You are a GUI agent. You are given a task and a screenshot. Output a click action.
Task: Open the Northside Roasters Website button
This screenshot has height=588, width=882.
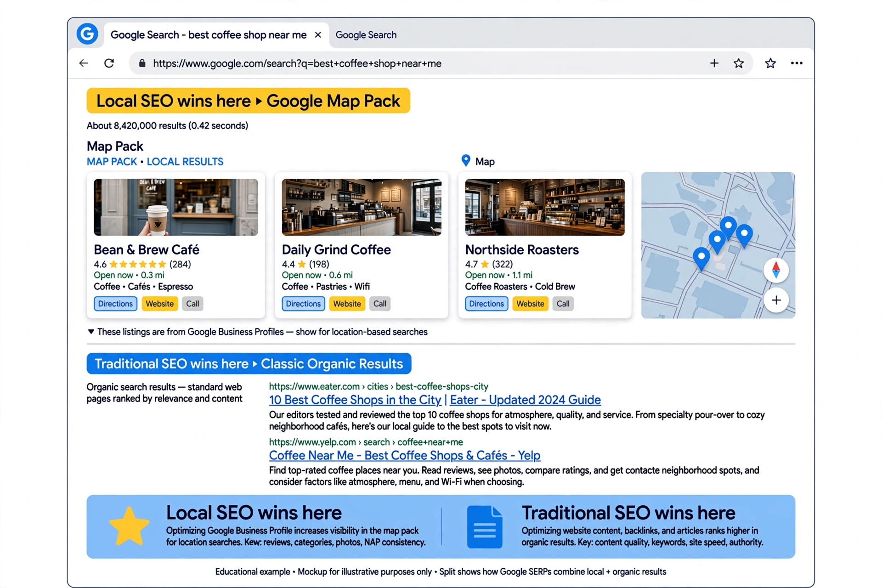pos(530,304)
